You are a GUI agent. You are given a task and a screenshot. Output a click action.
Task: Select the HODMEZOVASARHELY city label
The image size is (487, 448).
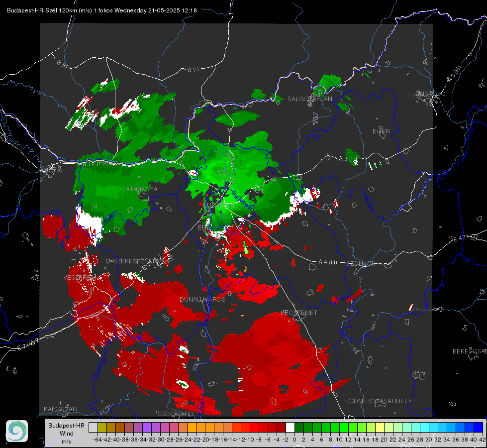pyautogui.click(x=378, y=401)
